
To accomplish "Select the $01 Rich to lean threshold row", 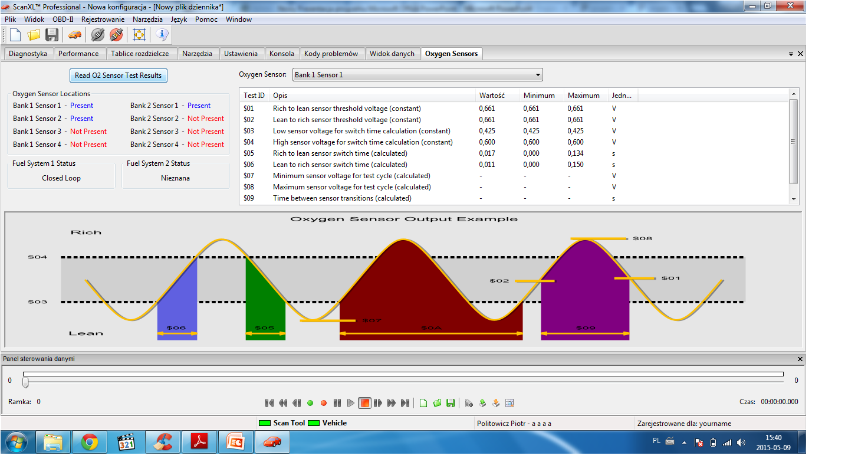I will (x=439, y=109).
